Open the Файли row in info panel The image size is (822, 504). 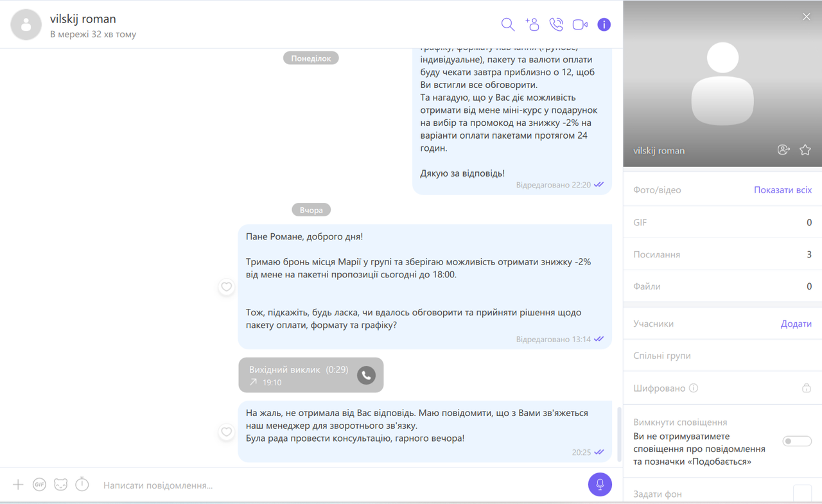[722, 286]
